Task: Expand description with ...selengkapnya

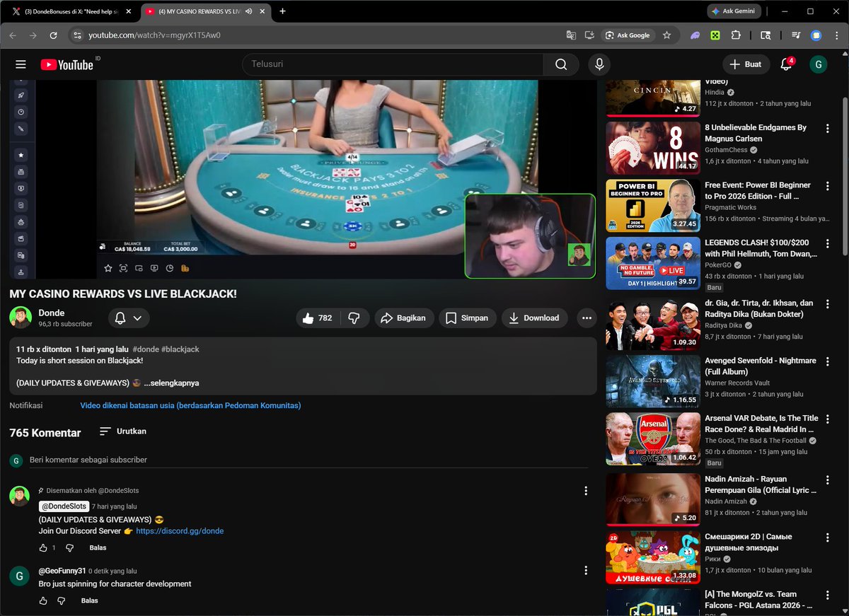Action: [171, 383]
